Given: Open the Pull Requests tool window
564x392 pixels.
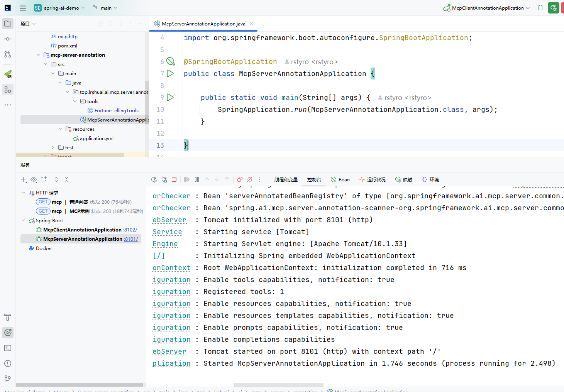Looking at the screenshot, I should click(8, 54).
